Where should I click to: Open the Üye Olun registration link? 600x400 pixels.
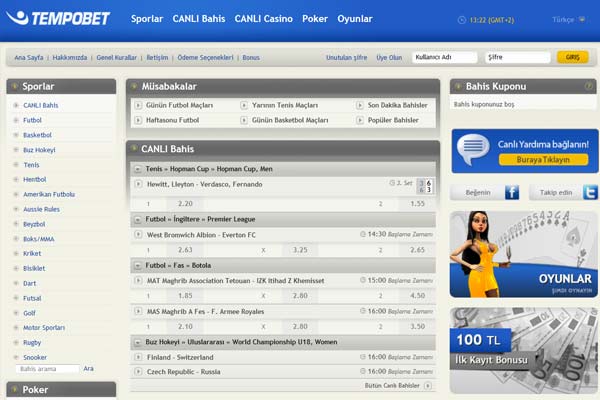point(389,57)
